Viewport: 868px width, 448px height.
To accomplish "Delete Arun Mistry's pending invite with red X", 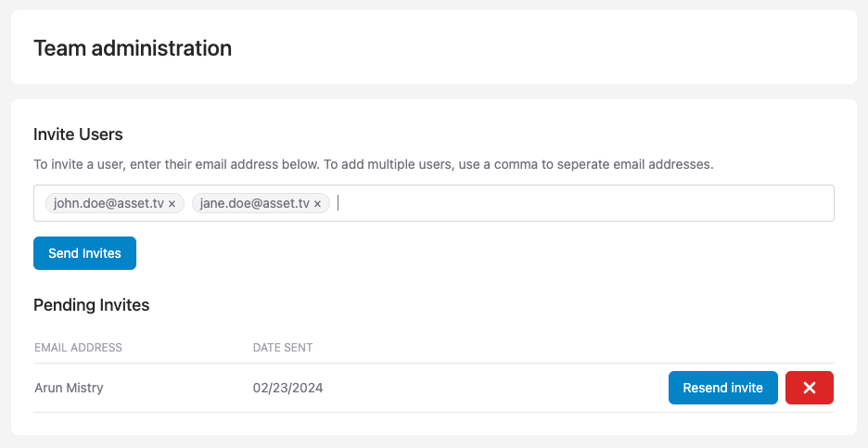I will coord(809,388).
